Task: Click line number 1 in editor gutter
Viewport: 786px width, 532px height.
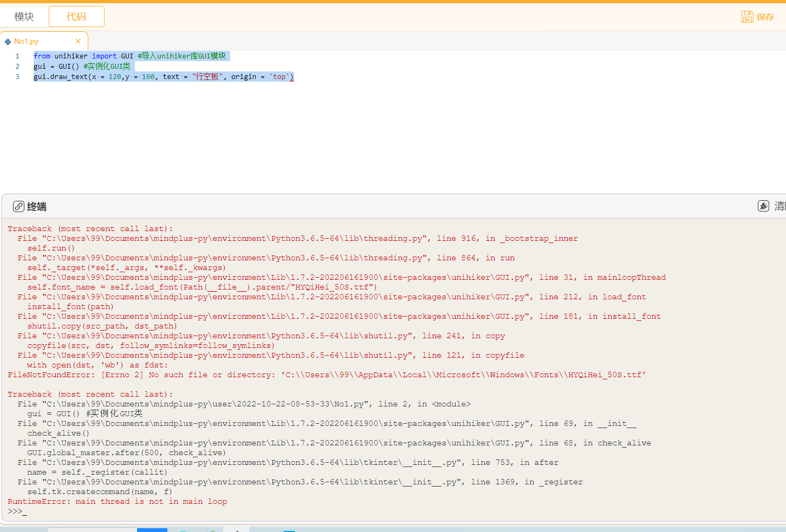Action: 17,56
